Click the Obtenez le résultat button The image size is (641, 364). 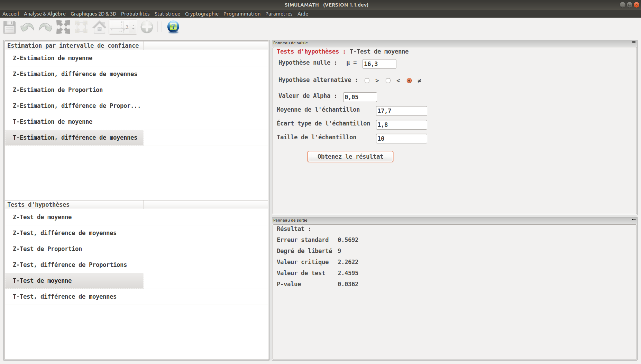click(x=350, y=157)
